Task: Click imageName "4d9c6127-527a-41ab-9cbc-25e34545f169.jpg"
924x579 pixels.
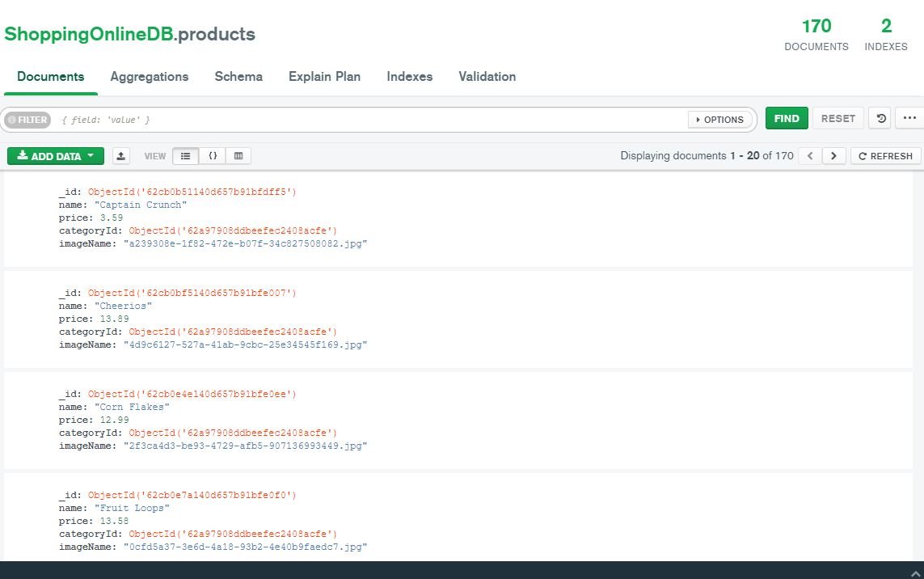Action: coord(245,344)
